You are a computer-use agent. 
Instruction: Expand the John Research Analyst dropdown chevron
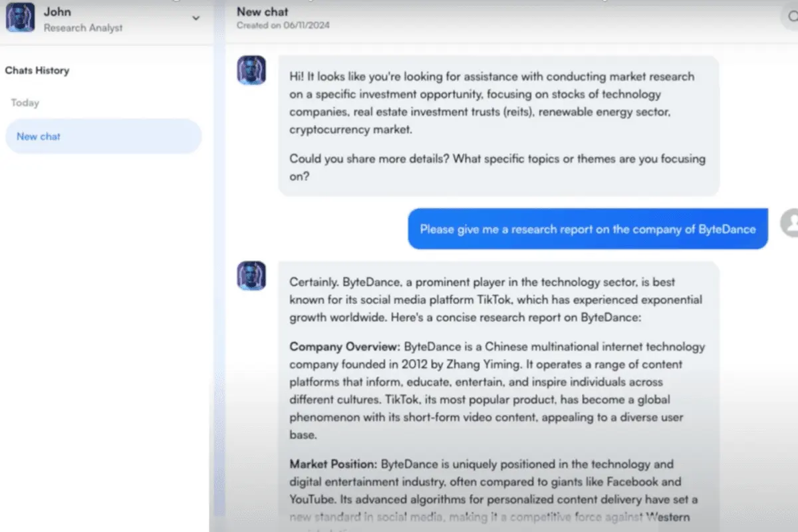(196, 19)
